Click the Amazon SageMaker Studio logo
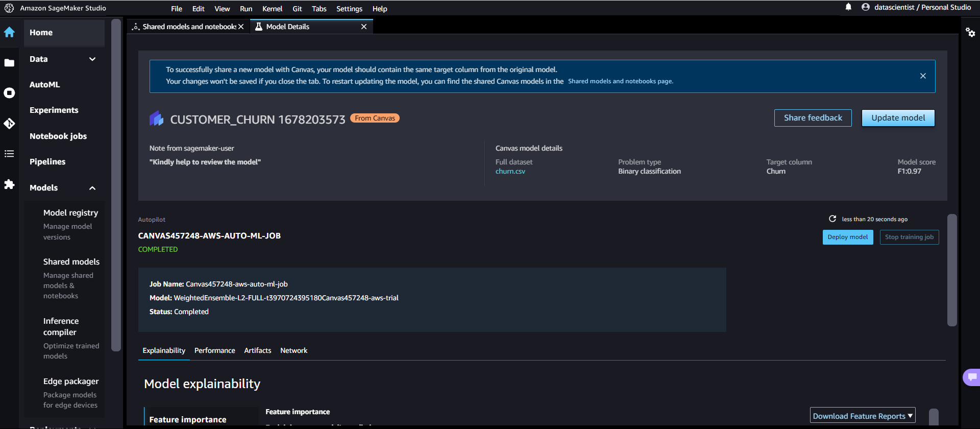980x429 pixels. tap(9, 8)
